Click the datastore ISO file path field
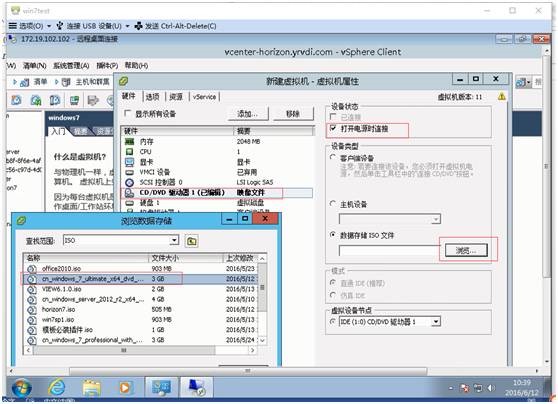The image size is (558, 404). (390, 251)
